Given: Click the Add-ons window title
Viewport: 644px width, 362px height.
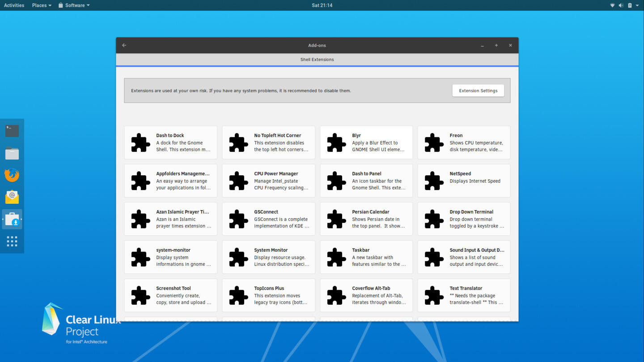Looking at the screenshot, I should [317, 46].
